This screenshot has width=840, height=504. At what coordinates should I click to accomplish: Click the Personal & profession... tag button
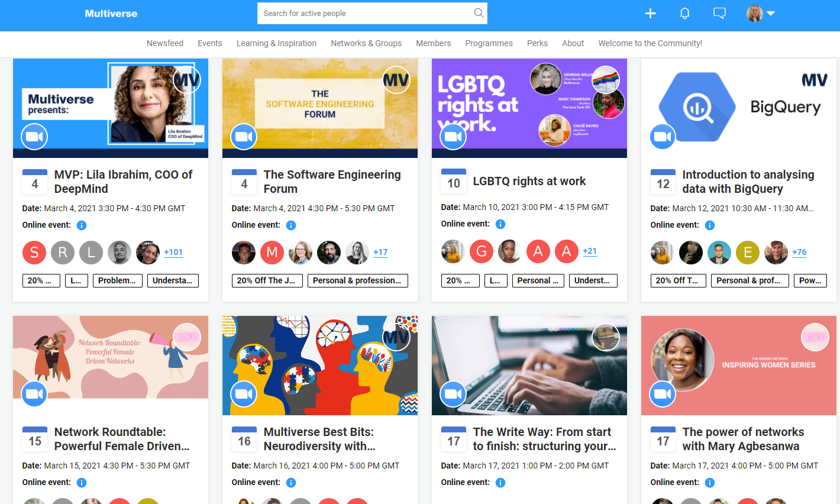(358, 280)
